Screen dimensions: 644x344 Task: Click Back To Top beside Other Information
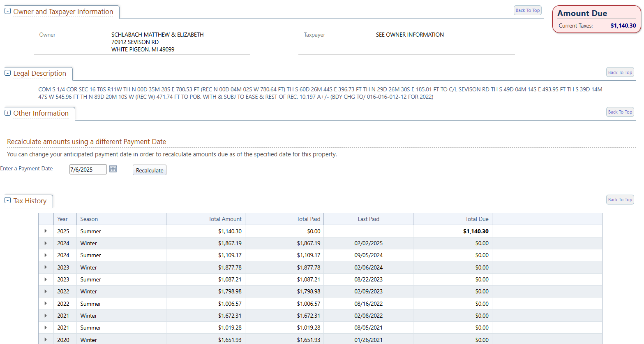620,112
